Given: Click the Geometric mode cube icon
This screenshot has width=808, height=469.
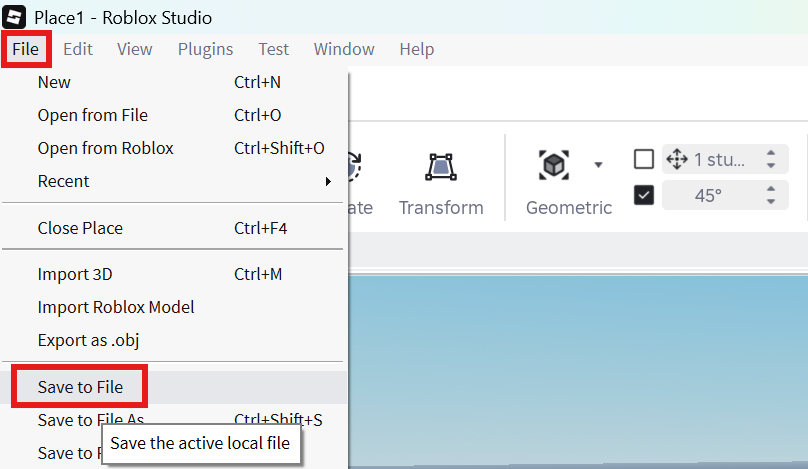Looking at the screenshot, I should tap(554, 163).
